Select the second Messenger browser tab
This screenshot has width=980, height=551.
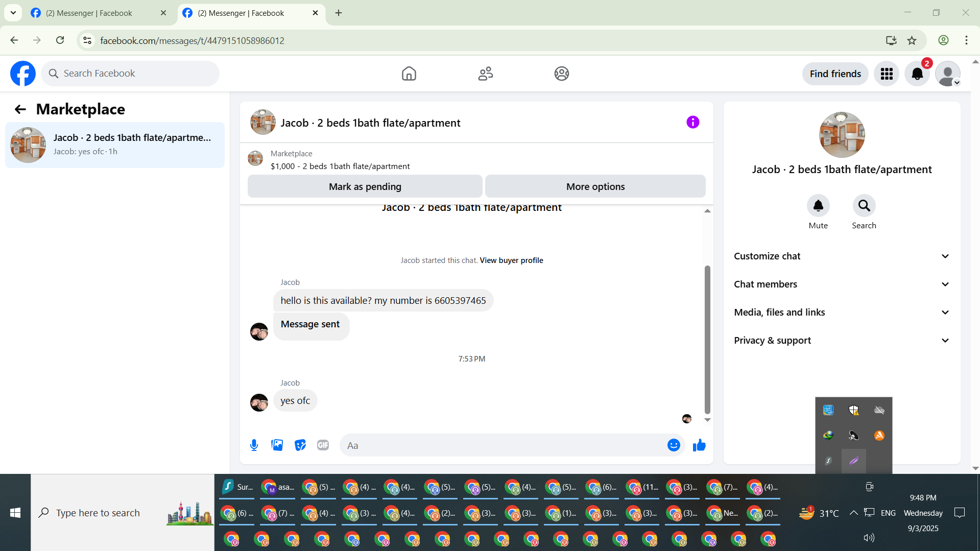[x=250, y=13]
